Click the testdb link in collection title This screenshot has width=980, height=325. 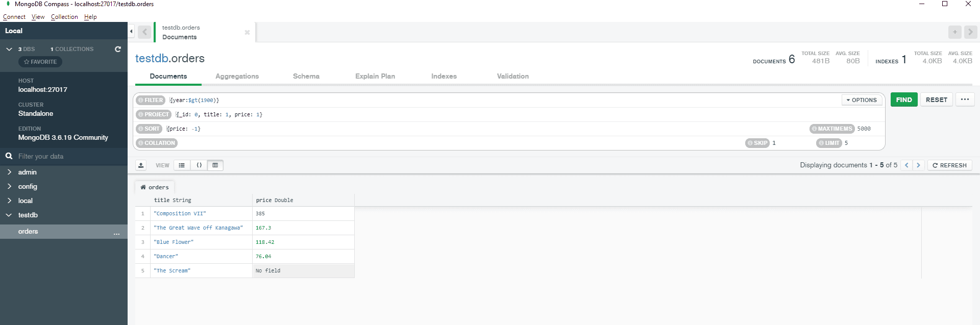(152, 58)
